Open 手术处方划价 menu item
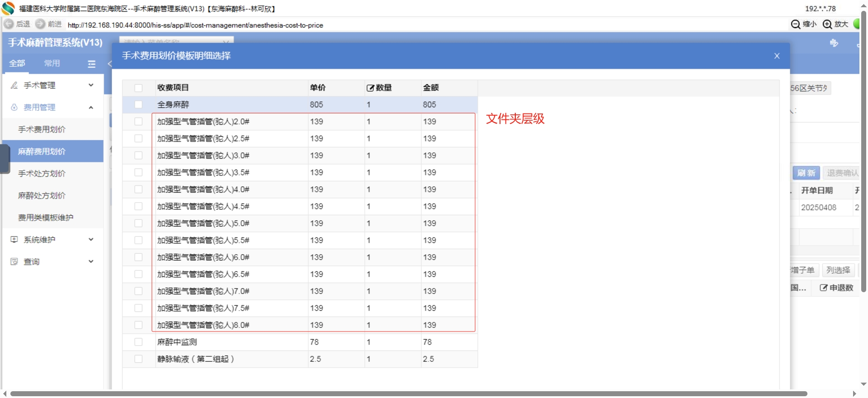Viewport: 868px width, 398px height. 53,173
